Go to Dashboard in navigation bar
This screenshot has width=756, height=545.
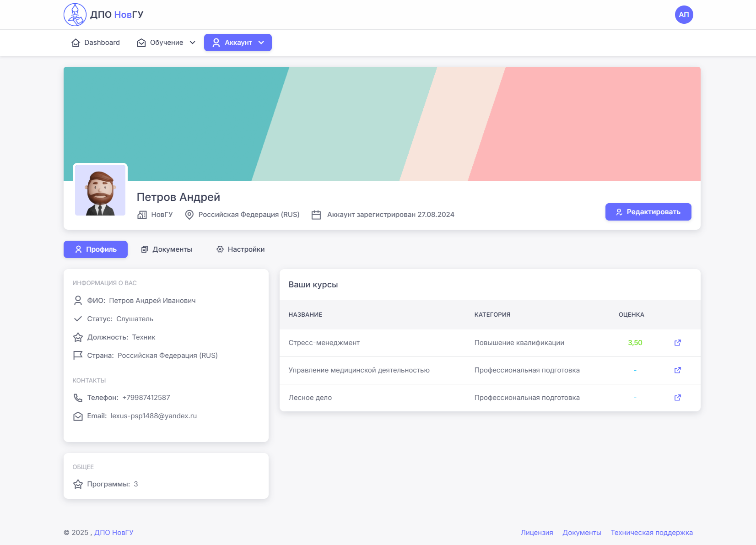pos(96,43)
